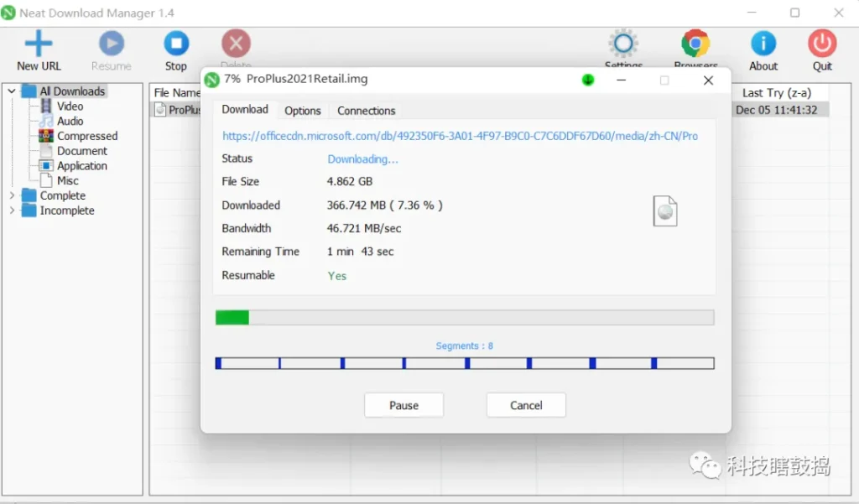Click the red Quit power icon
Screen dimensions: 859x504
click(x=822, y=44)
